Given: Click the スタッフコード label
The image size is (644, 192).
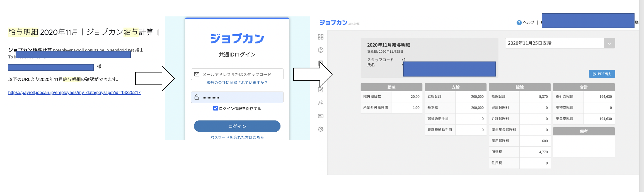Looking at the screenshot, I should 380,60.
